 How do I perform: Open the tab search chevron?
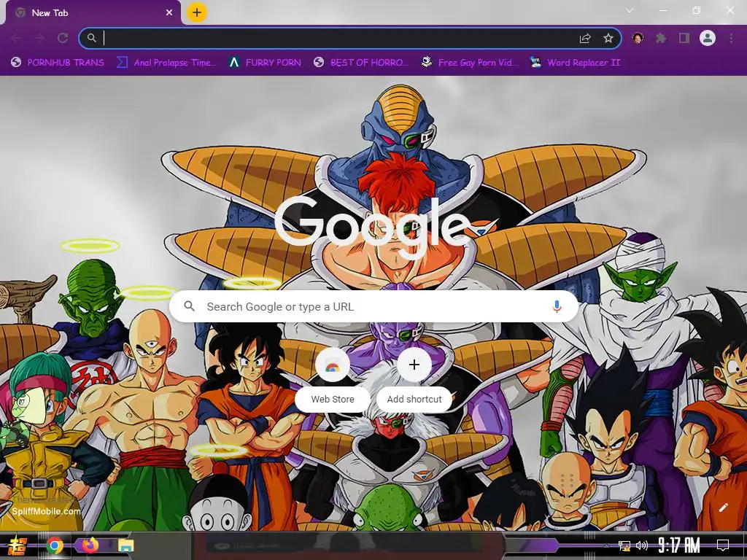630,10
